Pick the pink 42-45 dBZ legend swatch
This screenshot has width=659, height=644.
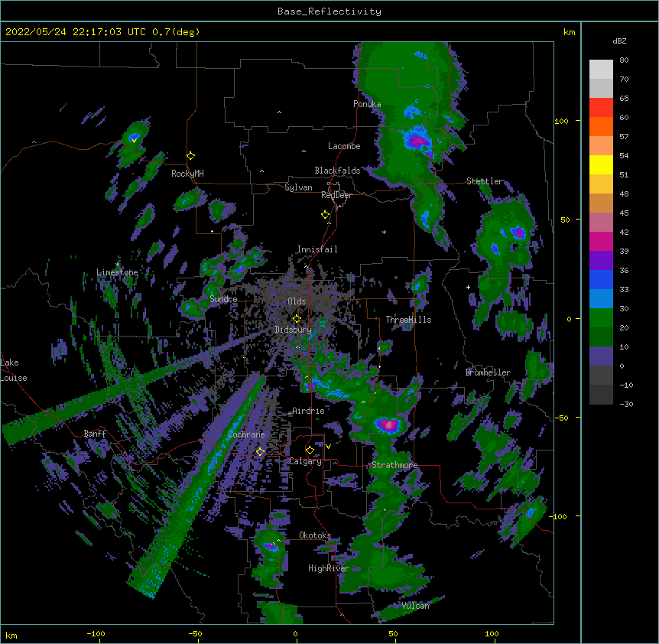[601, 223]
